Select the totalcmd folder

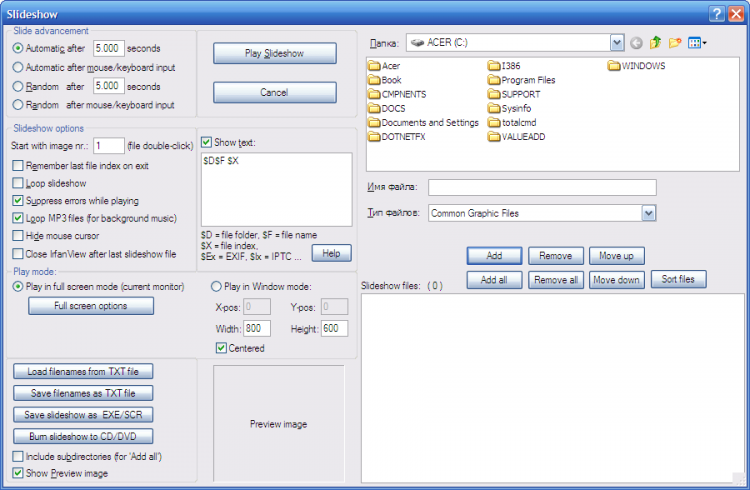coord(512,122)
